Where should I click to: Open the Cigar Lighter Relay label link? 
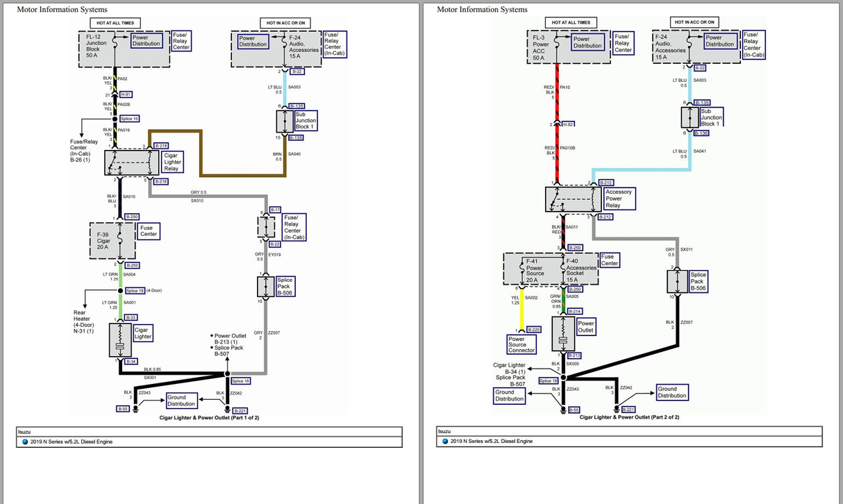click(172, 162)
